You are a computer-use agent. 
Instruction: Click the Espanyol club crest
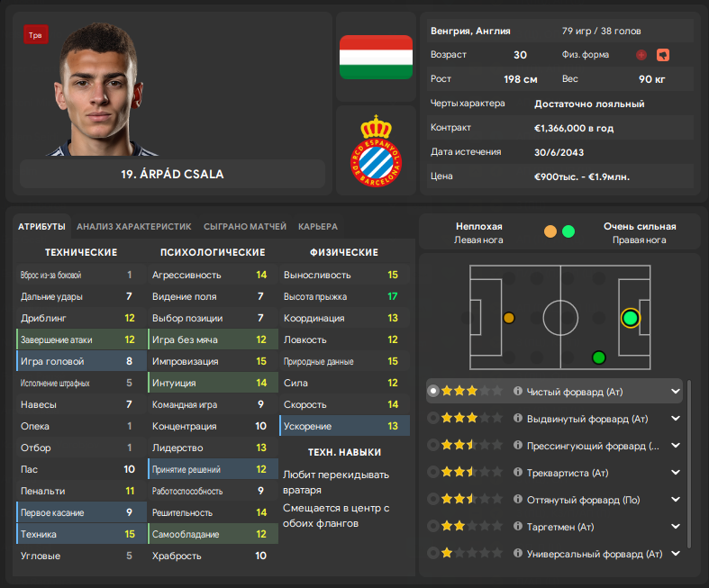375,151
